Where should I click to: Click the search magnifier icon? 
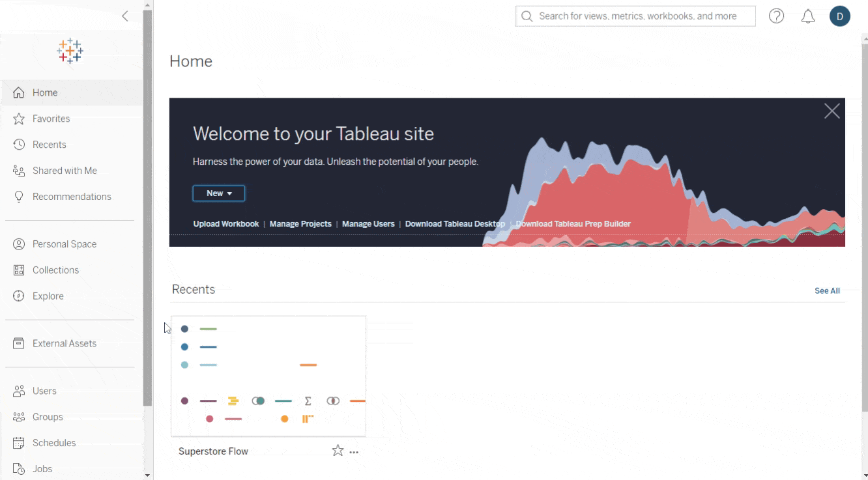(x=527, y=16)
